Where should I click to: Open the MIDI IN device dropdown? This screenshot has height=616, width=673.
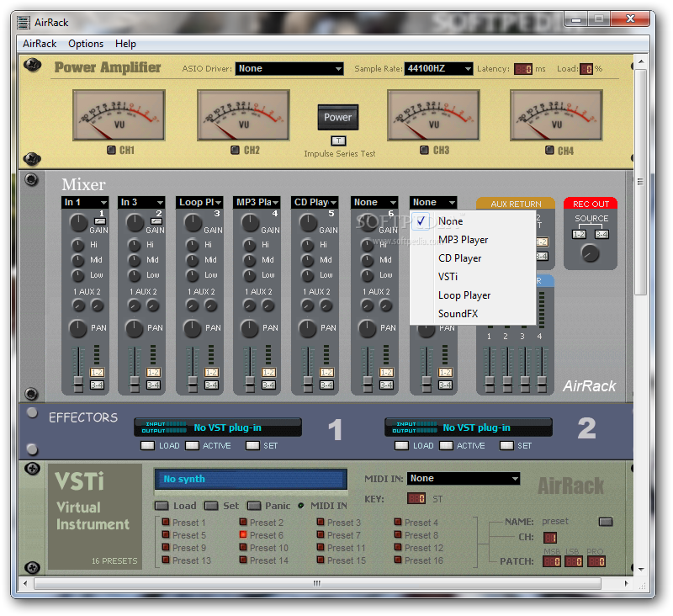[x=464, y=479]
